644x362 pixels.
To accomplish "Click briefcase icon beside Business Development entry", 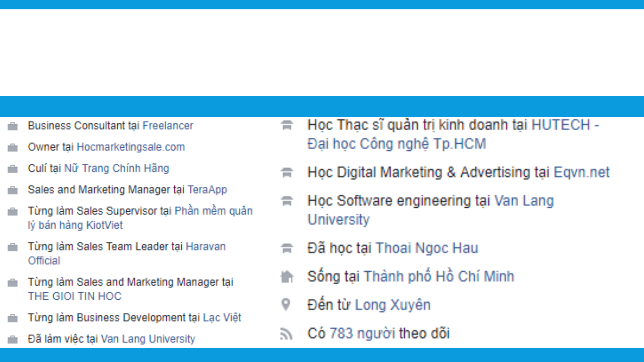I will pyautogui.click(x=13, y=318).
